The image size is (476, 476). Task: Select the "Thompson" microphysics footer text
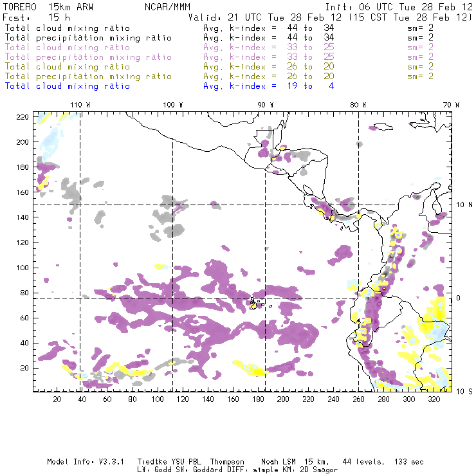227,462
